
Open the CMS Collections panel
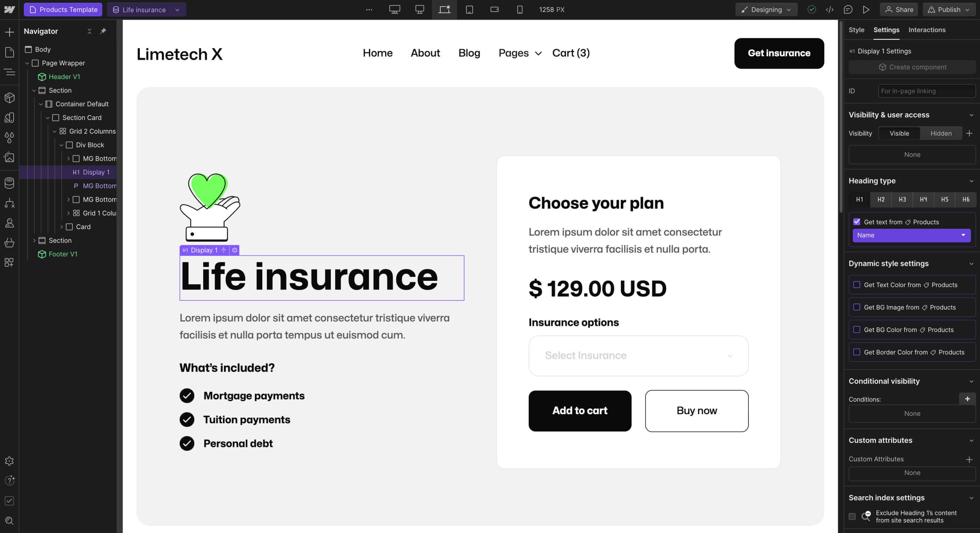click(9, 183)
